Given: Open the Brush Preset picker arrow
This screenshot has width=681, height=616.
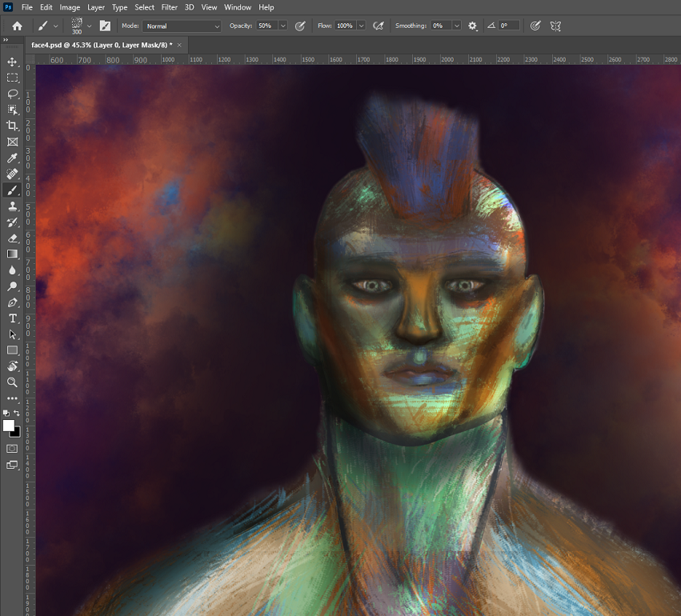Looking at the screenshot, I should tap(89, 26).
